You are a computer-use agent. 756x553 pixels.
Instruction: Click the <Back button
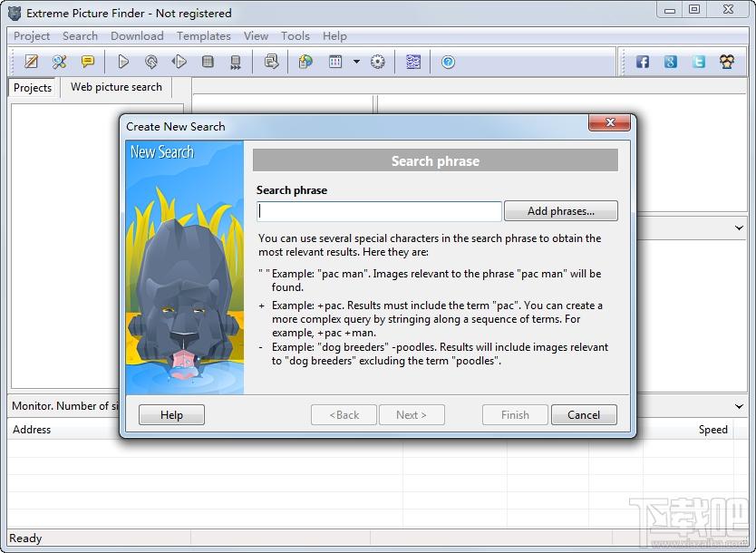click(x=344, y=414)
